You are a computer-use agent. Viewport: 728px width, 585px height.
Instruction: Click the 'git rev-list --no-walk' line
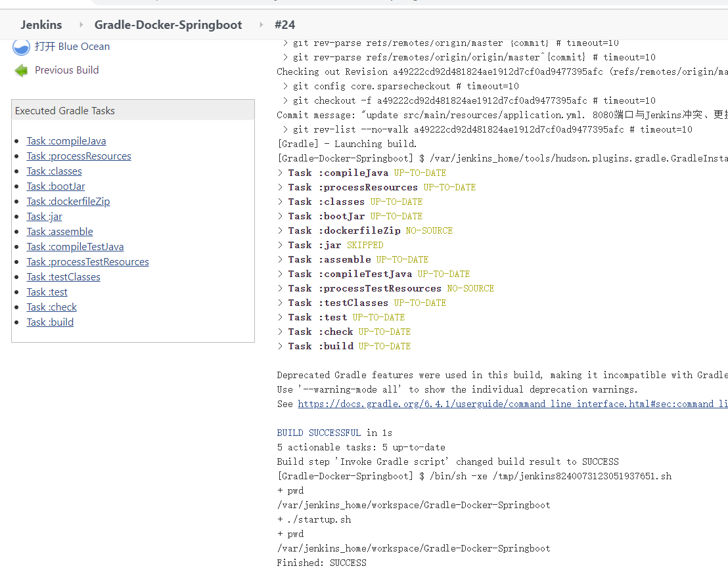click(x=487, y=129)
